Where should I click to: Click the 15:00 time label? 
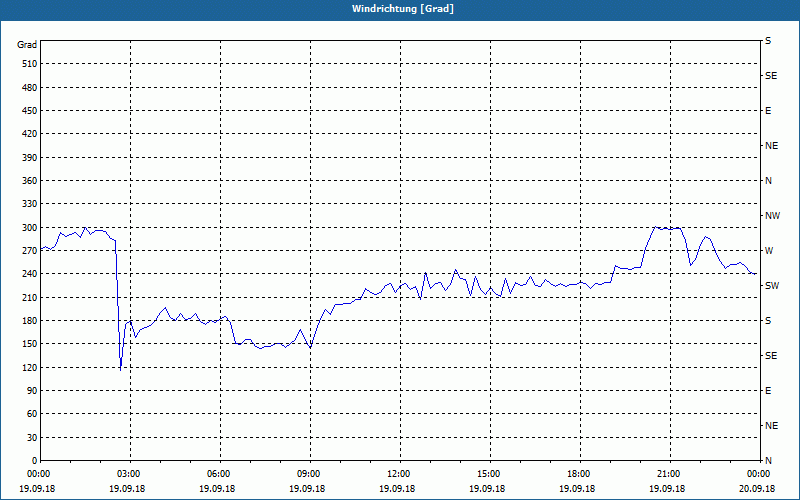(x=490, y=474)
